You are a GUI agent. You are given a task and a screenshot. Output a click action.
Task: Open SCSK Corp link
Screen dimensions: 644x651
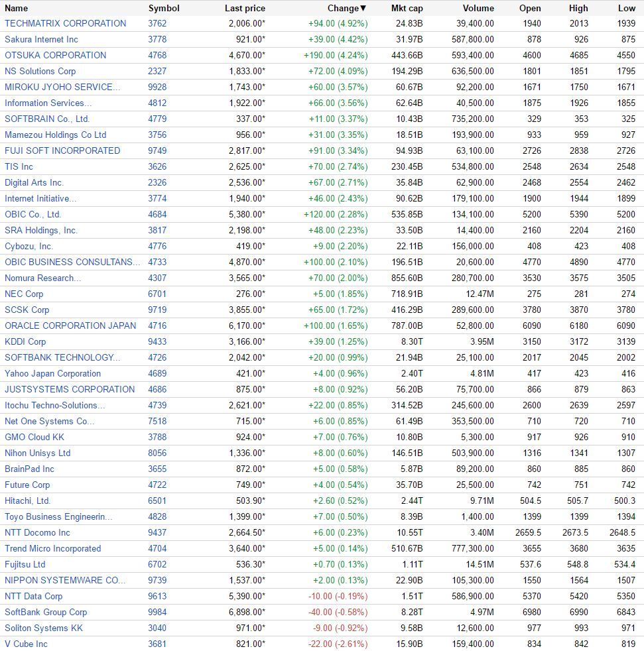27,310
